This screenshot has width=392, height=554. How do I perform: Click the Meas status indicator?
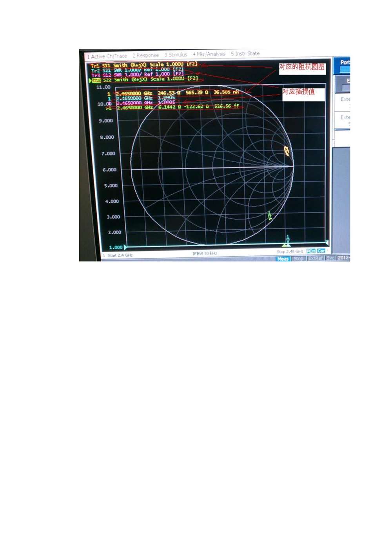pos(283,259)
